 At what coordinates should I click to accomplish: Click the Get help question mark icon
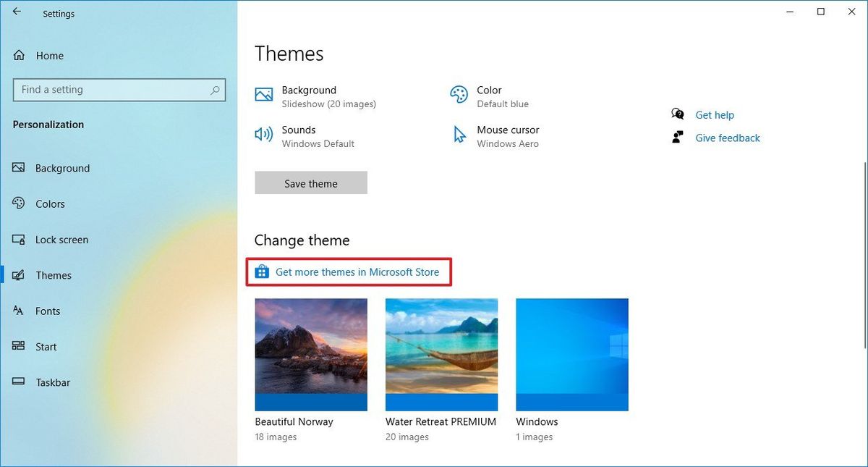(x=677, y=114)
